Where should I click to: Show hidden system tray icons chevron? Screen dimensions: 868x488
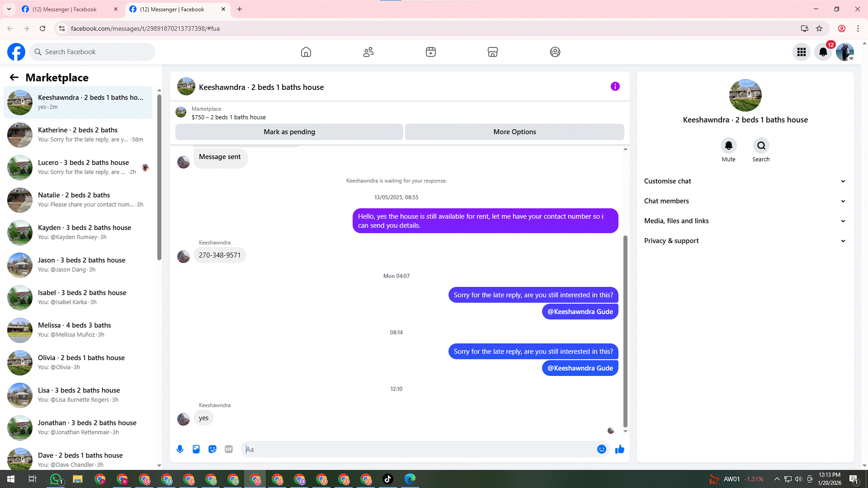777,479
